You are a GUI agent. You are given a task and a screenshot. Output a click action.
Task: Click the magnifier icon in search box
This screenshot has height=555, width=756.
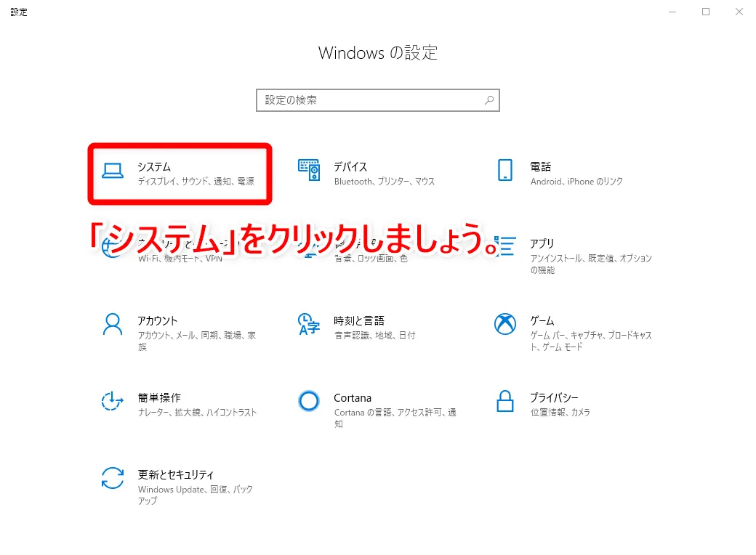click(489, 100)
